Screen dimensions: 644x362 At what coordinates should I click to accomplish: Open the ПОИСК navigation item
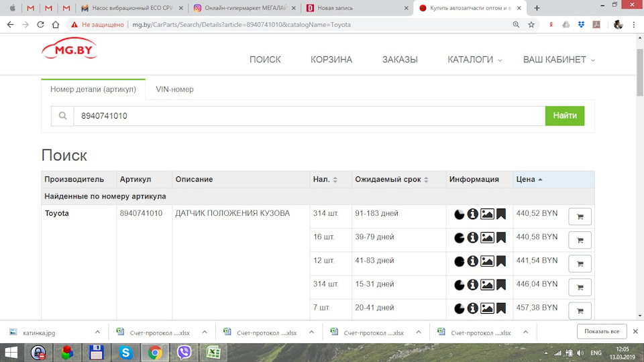coord(265,60)
